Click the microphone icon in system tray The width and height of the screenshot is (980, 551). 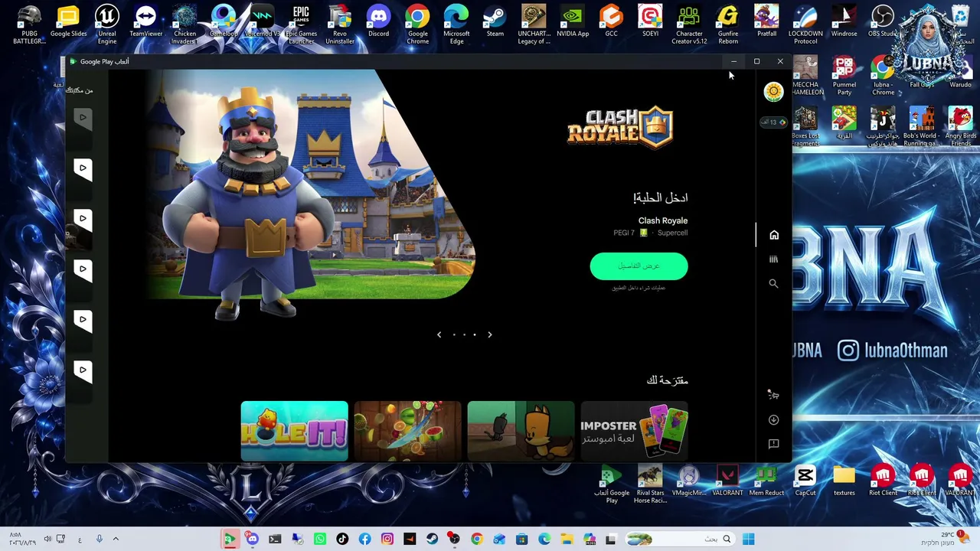pyautogui.click(x=99, y=540)
